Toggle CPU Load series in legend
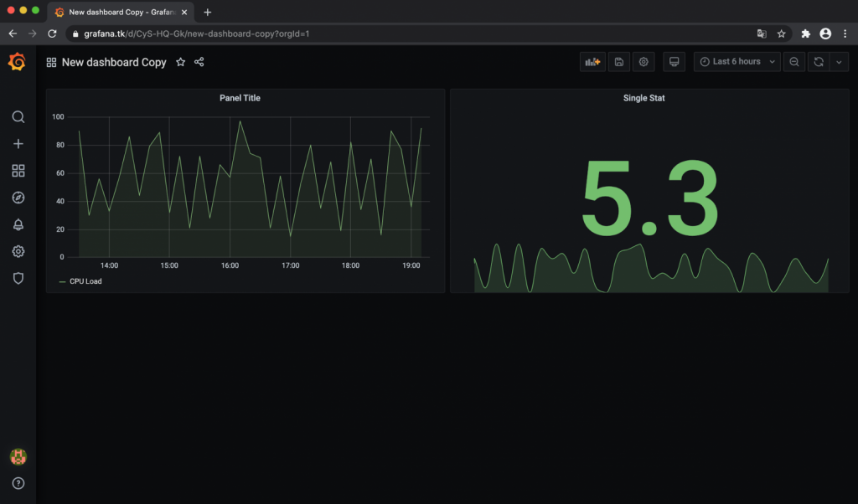Viewport: 858px width, 504px height. coord(85,281)
